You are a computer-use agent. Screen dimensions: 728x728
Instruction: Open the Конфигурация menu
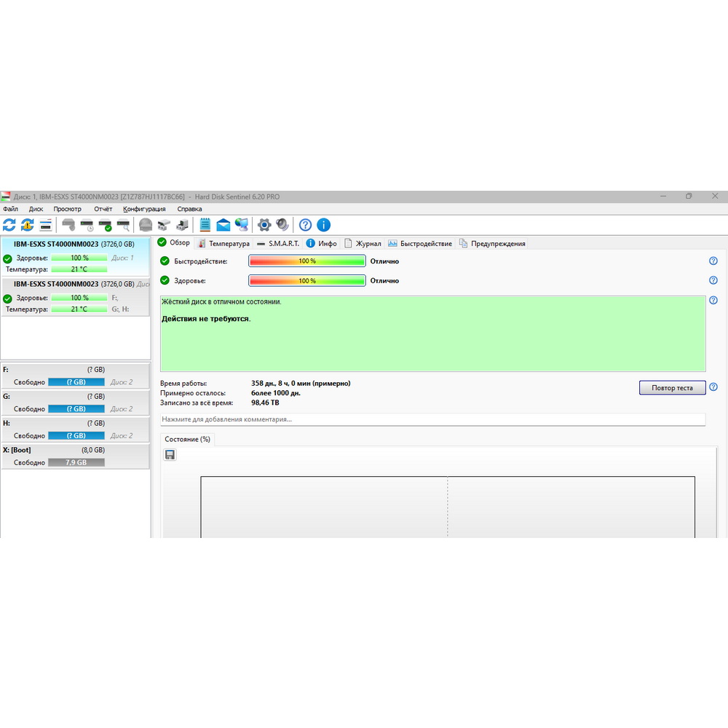click(144, 209)
